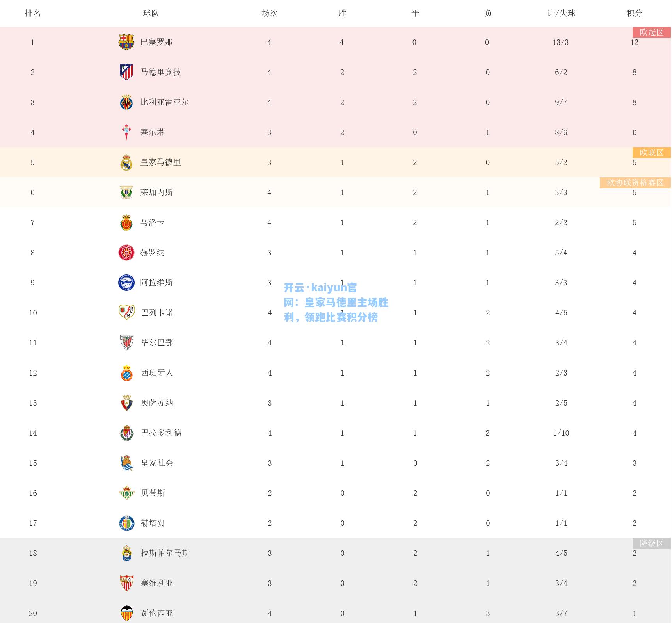The height and width of the screenshot is (623, 672).
Task: Select team name 马洛卡
Action: 152,222
